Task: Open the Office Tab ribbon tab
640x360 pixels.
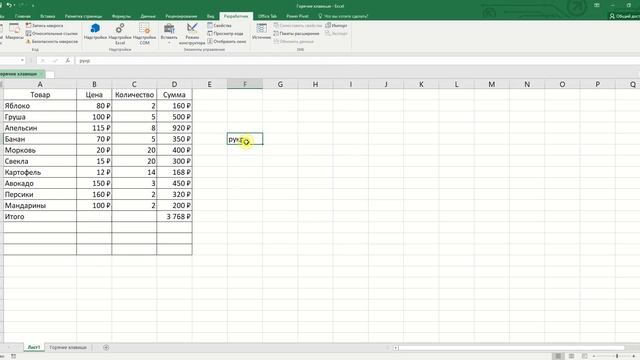Action: click(267, 16)
